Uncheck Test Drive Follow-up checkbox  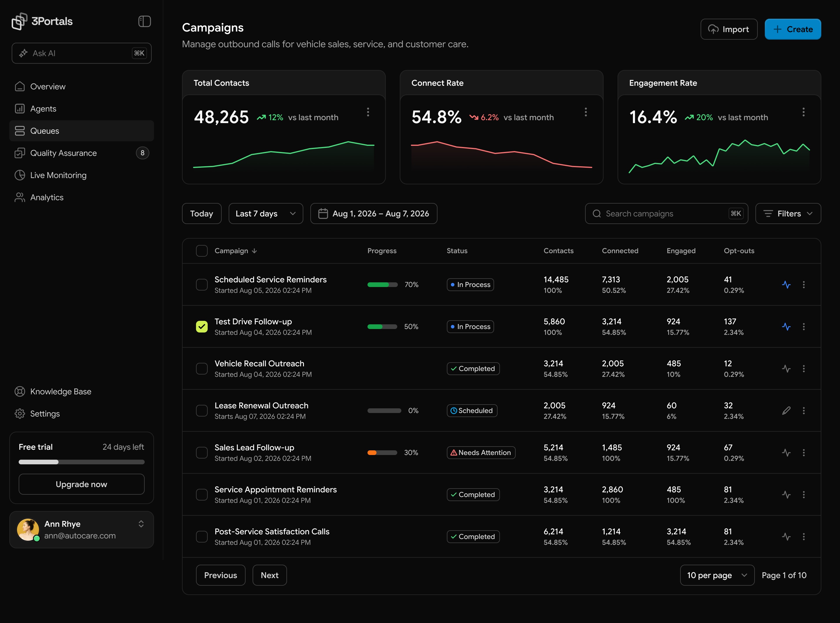tap(202, 327)
